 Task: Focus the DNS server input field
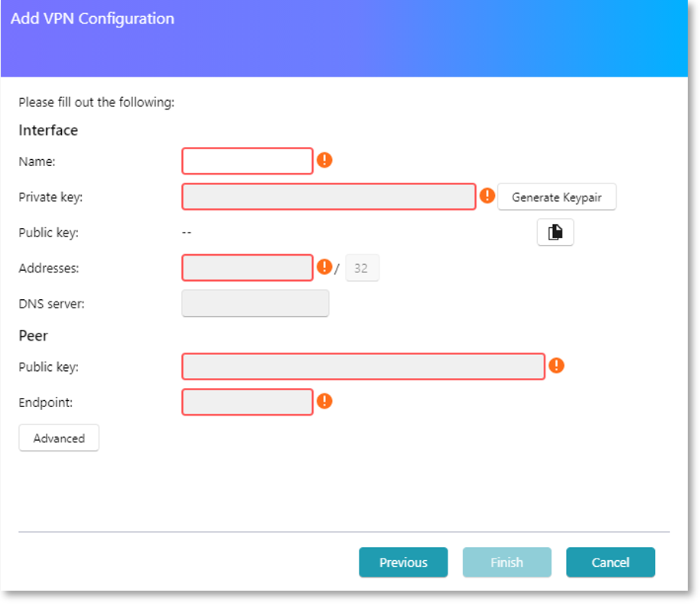coord(256,303)
